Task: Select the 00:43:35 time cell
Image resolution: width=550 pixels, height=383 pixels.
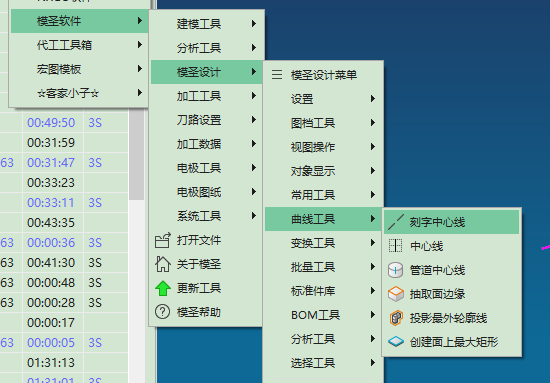Action: (53, 222)
